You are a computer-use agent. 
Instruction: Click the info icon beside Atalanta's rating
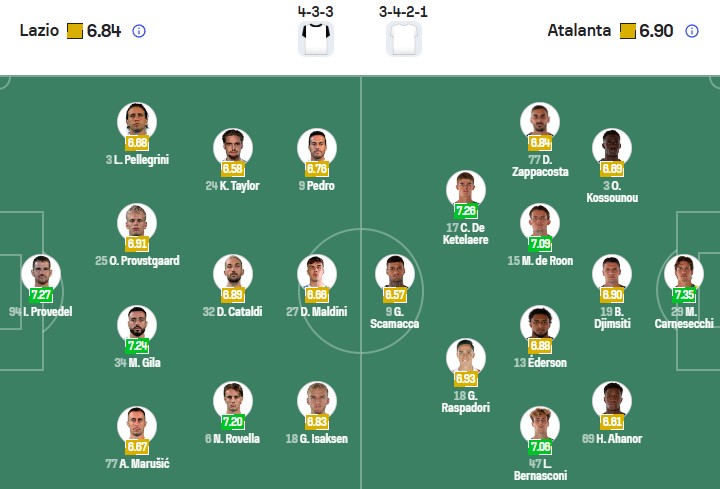pyautogui.click(x=692, y=31)
